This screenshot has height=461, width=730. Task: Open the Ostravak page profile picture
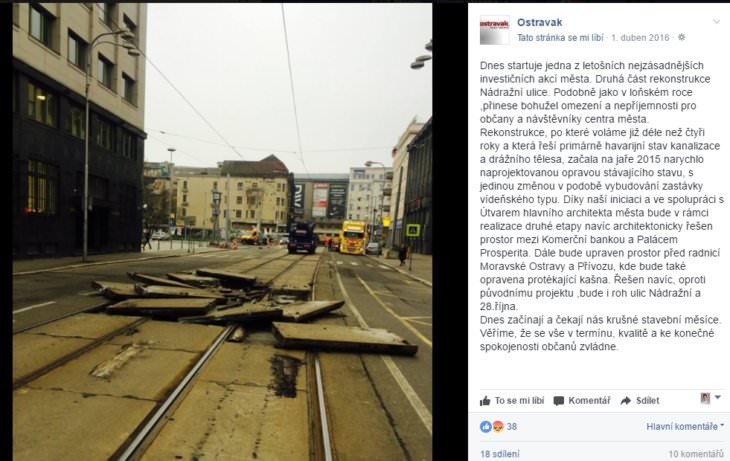(494, 30)
